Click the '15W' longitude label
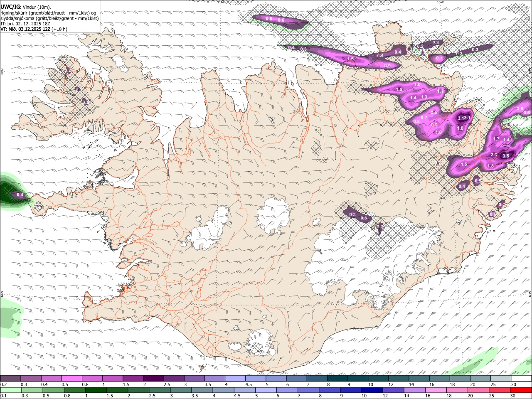This screenshot has height=399, width=532. coord(440,2)
